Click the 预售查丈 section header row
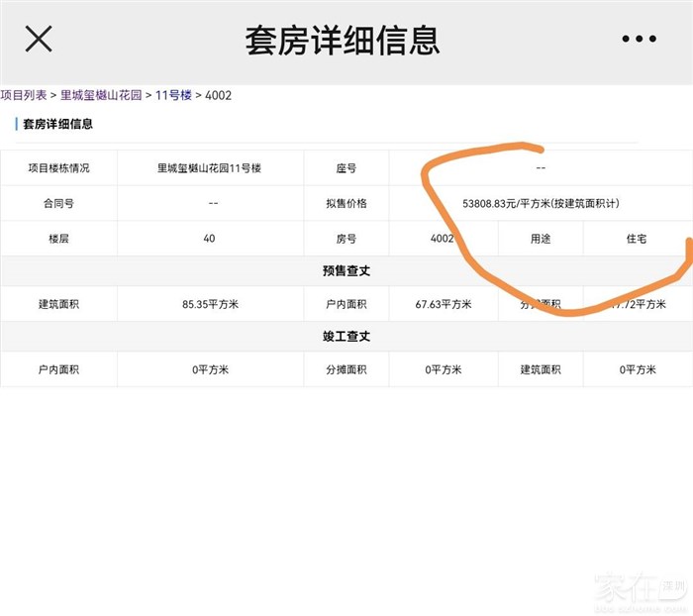Viewport: 693px width, 616px height. point(346,271)
